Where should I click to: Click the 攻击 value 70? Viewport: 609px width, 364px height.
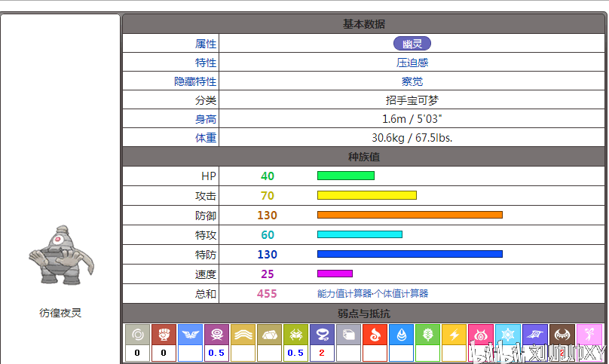click(268, 195)
